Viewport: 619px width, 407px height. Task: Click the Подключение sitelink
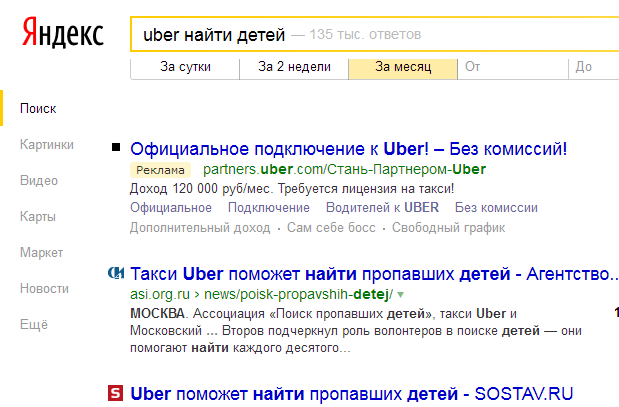(269, 208)
